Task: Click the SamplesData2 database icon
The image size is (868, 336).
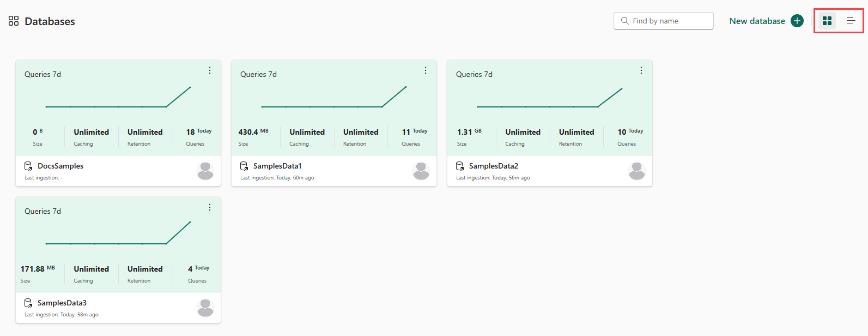Action: tap(460, 166)
